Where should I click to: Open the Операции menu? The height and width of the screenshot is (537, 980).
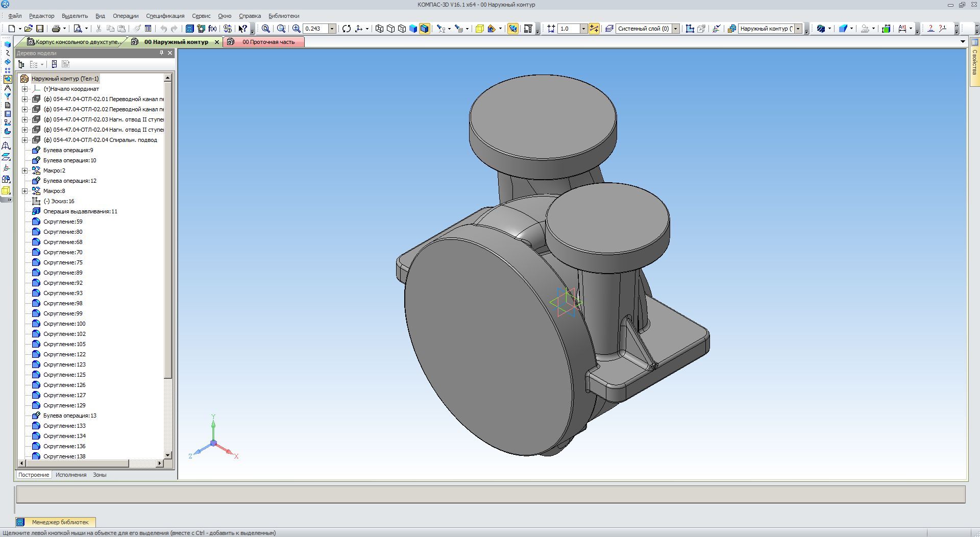(126, 16)
